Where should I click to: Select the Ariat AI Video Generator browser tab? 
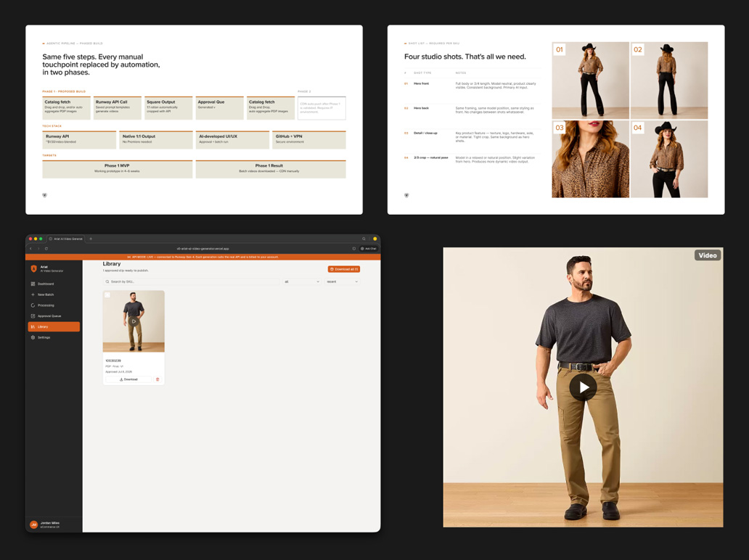66,239
